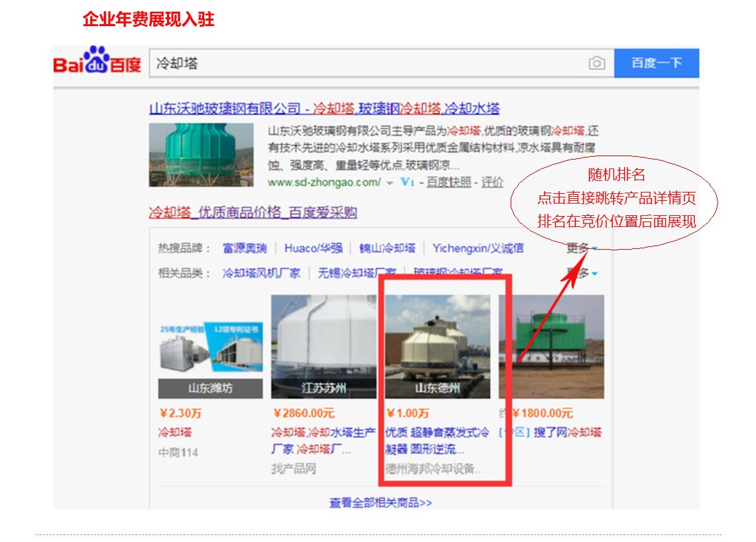Click 查看全部相关商品>> link
The image size is (756, 542).
381,502
